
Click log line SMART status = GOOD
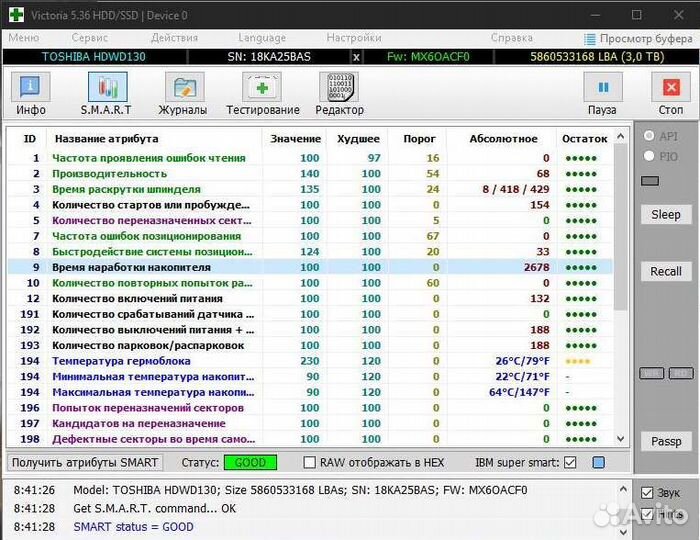(133, 527)
